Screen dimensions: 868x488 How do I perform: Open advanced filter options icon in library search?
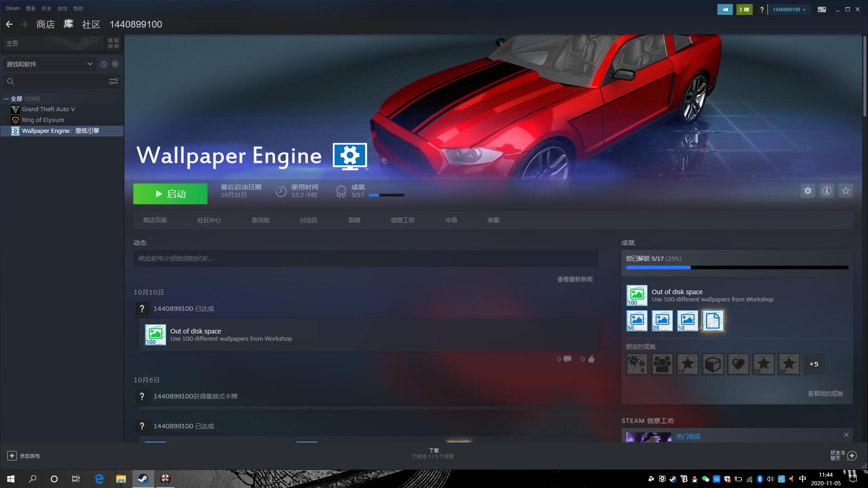pyautogui.click(x=113, y=81)
